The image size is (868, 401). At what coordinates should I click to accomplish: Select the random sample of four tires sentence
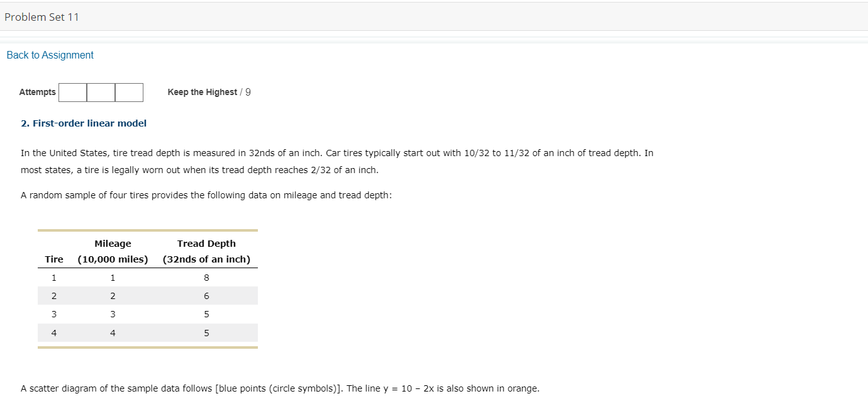[x=206, y=195]
